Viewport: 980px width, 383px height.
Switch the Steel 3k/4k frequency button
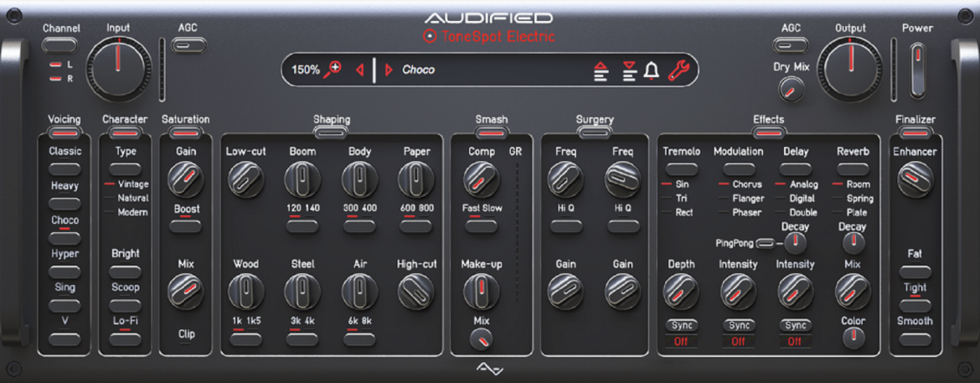tap(302, 339)
